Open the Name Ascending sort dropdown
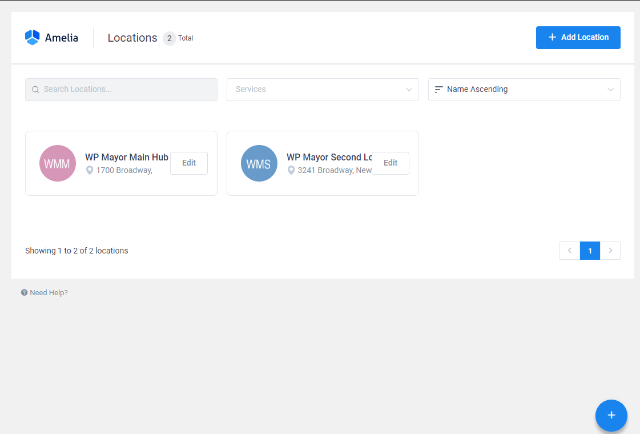Viewport: 640px width, 434px height. point(524,89)
